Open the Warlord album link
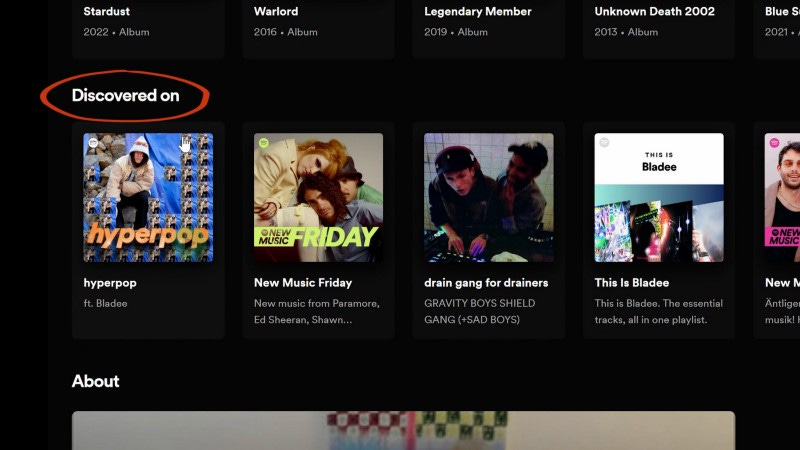Screen dimensions: 800x450 click(x=276, y=11)
